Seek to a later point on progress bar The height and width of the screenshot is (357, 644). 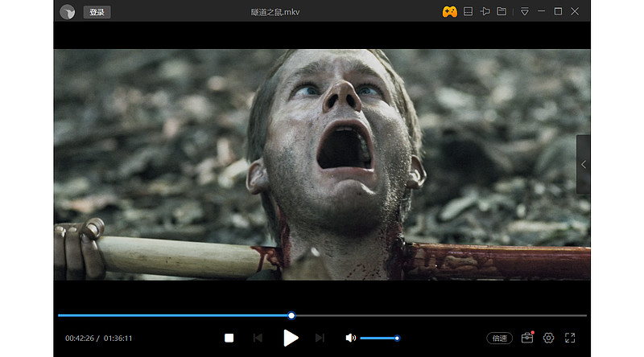[440, 315]
